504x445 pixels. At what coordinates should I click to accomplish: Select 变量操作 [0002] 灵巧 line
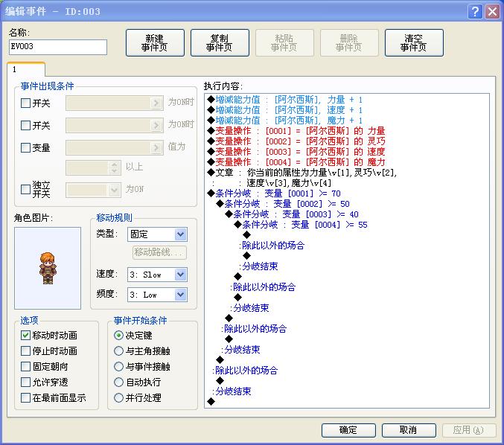click(x=296, y=141)
